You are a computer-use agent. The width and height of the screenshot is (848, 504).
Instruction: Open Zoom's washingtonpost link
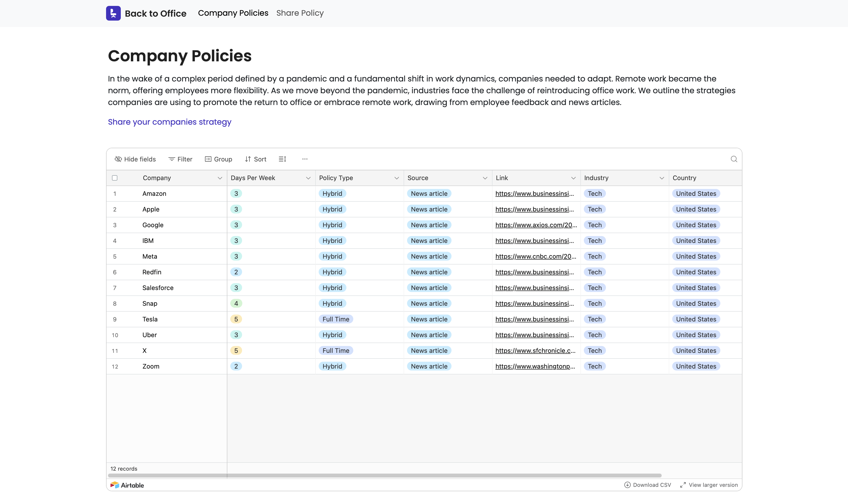[535, 366]
